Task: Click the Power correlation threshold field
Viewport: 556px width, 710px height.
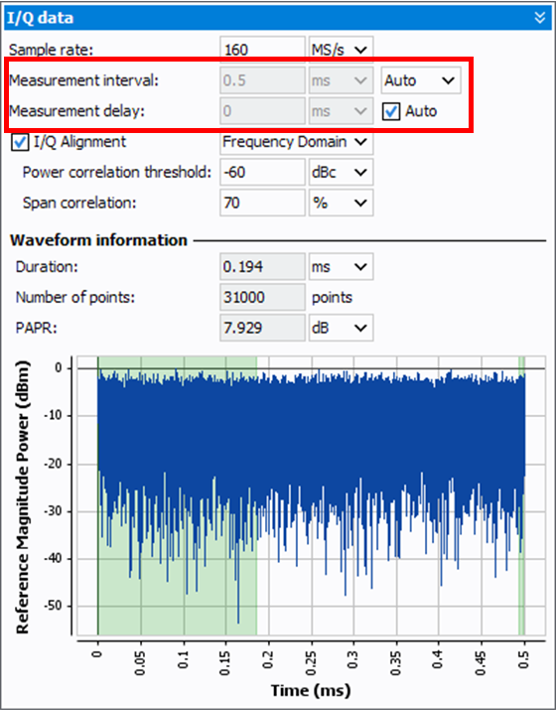Action: click(x=263, y=172)
